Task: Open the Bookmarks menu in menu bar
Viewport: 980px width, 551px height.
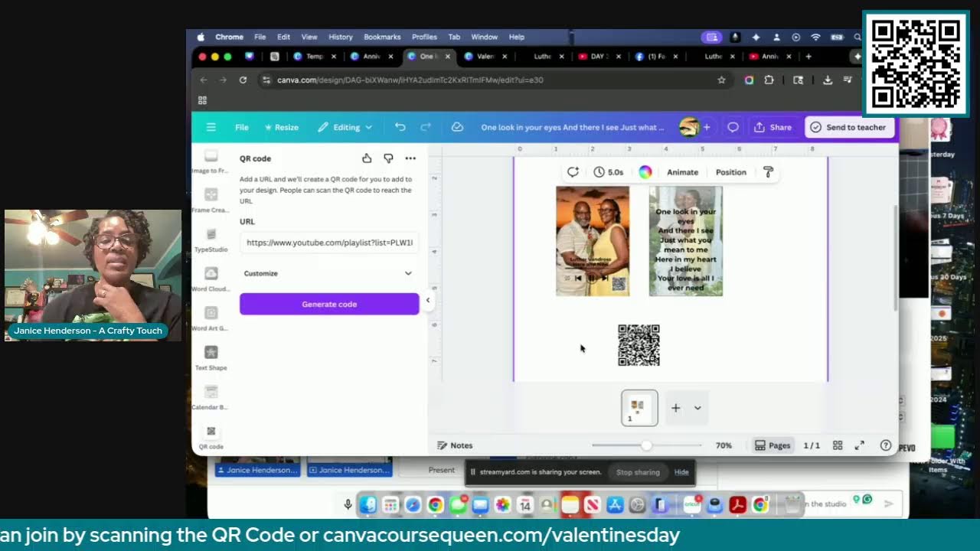Action: pyautogui.click(x=382, y=37)
